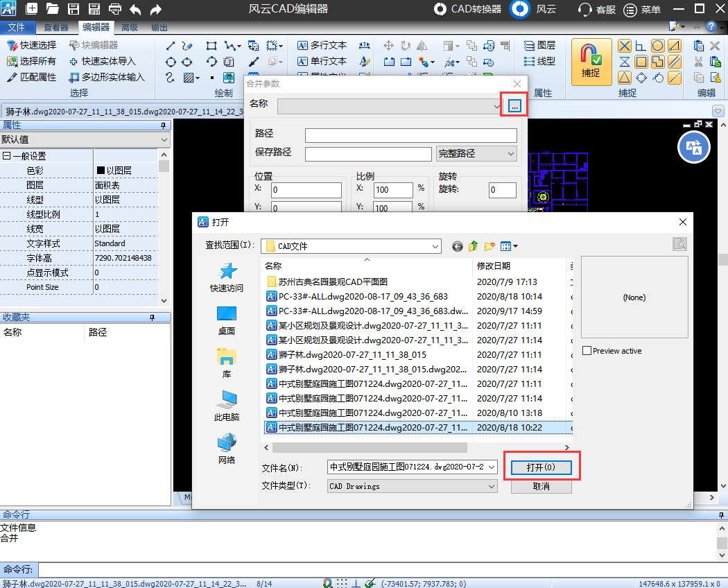Click the file list horizontal scrollbar
Screen dimensions: 728x588
(x=370, y=447)
